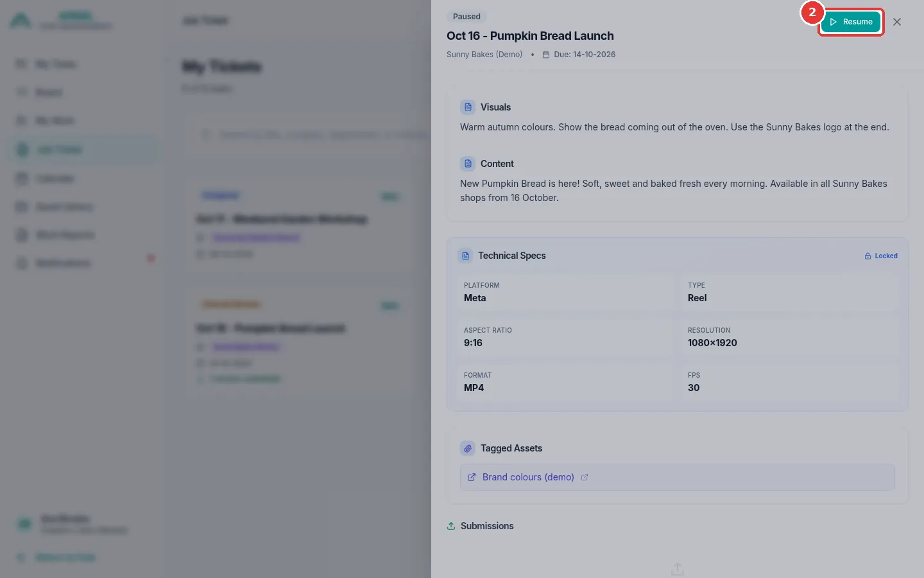Screen dimensions: 924x578
Task: Click the Visuals section document icon
Action: pos(468,107)
